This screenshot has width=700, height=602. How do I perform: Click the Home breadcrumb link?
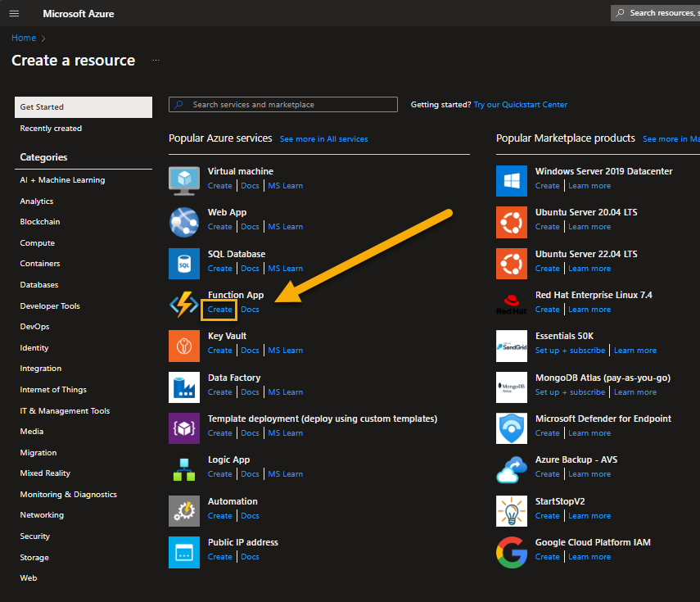pyautogui.click(x=24, y=38)
